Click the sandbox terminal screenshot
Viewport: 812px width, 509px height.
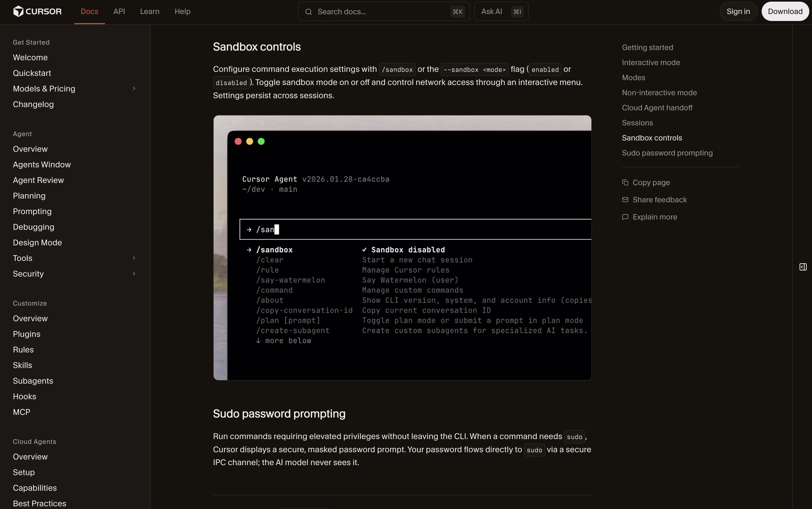point(402,248)
